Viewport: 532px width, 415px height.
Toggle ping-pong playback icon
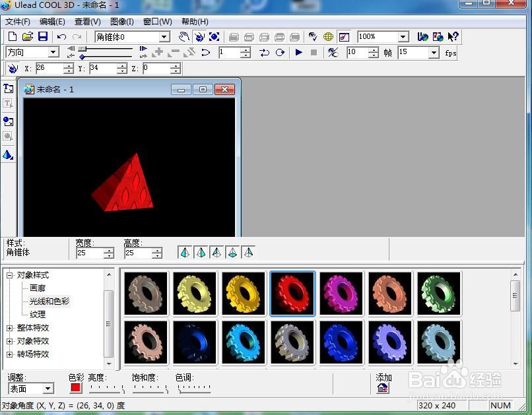click(x=264, y=53)
